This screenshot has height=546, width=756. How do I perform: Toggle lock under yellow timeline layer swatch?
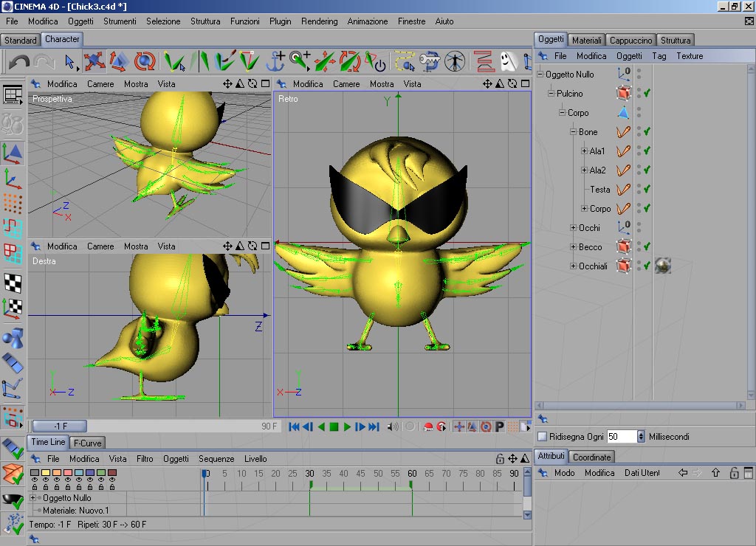point(46,487)
